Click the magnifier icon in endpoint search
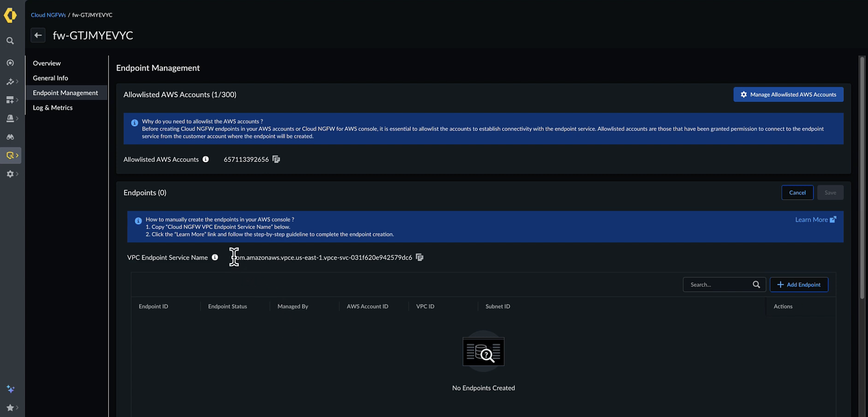The width and height of the screenshot is (868, 417). coord(756,285)
